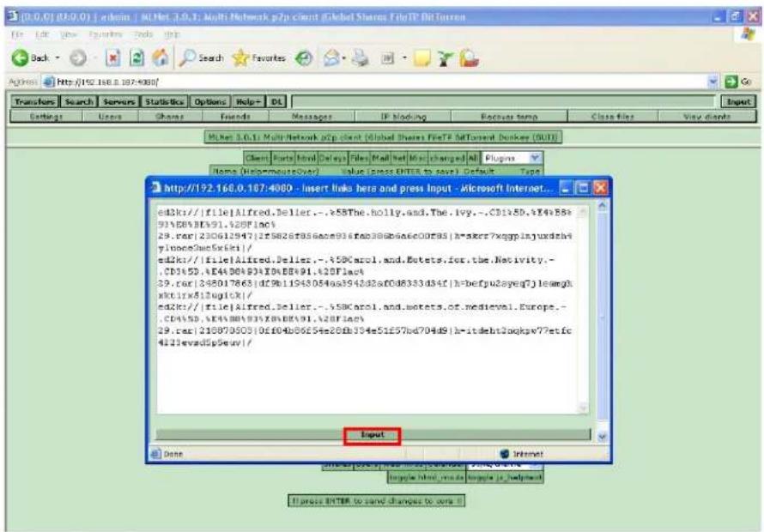Click popup window scrollbar down arrow
Image resolution: width=764 pixels, height=532 pixels.
pyautogui.click(x=603, y=437)
